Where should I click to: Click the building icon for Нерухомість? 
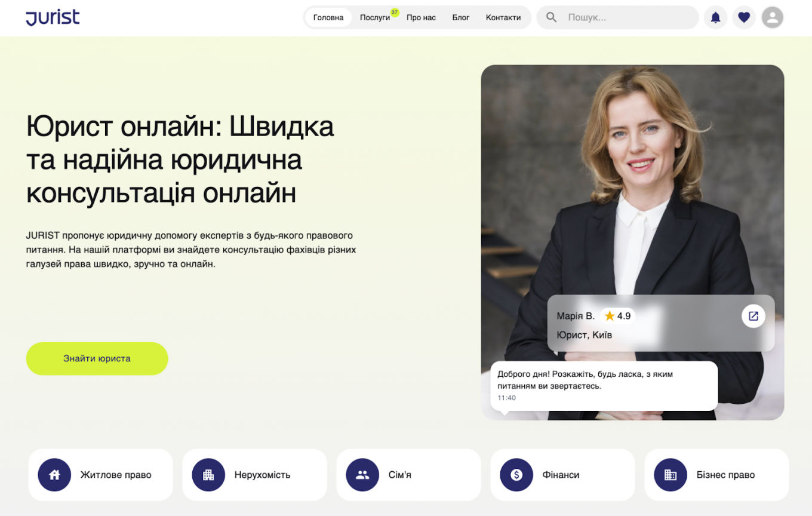[208, 474]
